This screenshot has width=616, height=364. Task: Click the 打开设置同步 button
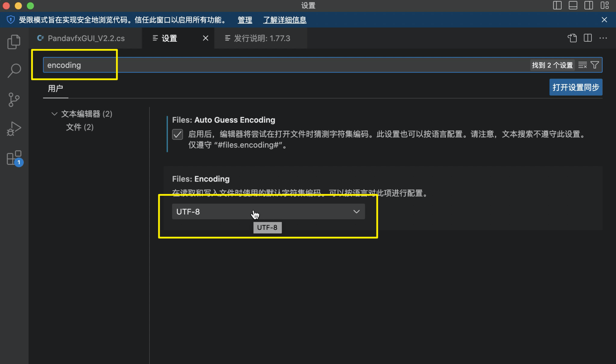coord(576,87)
